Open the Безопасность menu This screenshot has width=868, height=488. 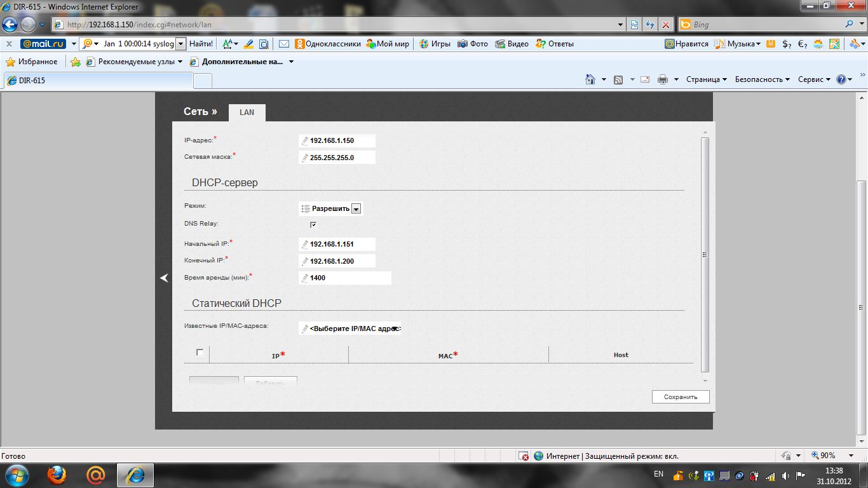click(763, 79)
